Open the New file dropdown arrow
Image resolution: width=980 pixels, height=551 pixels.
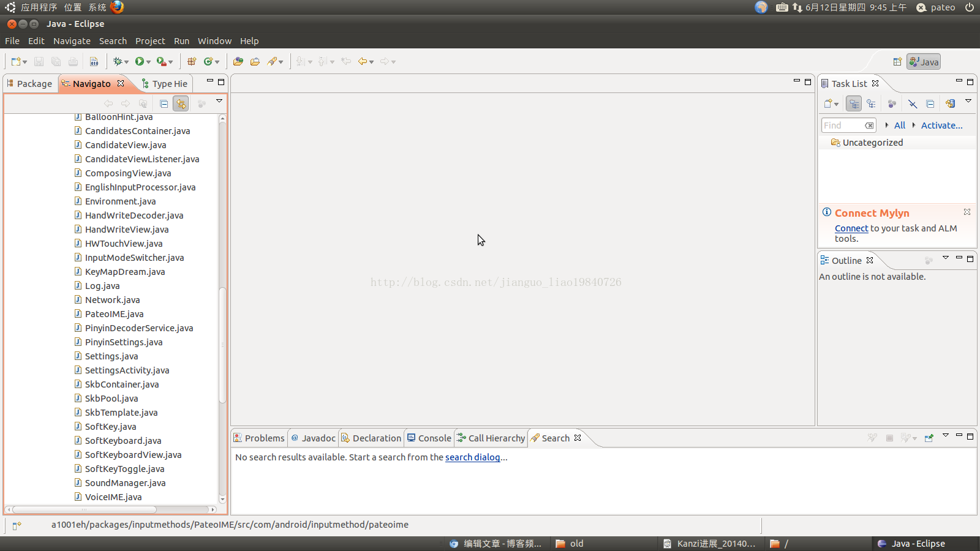25,62
